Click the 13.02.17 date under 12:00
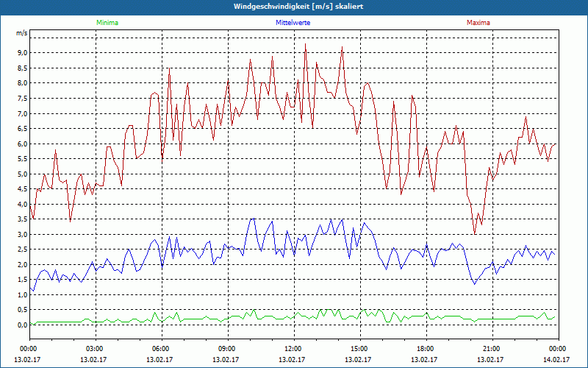This screenshot has height=368, width=588. point(291,360)
